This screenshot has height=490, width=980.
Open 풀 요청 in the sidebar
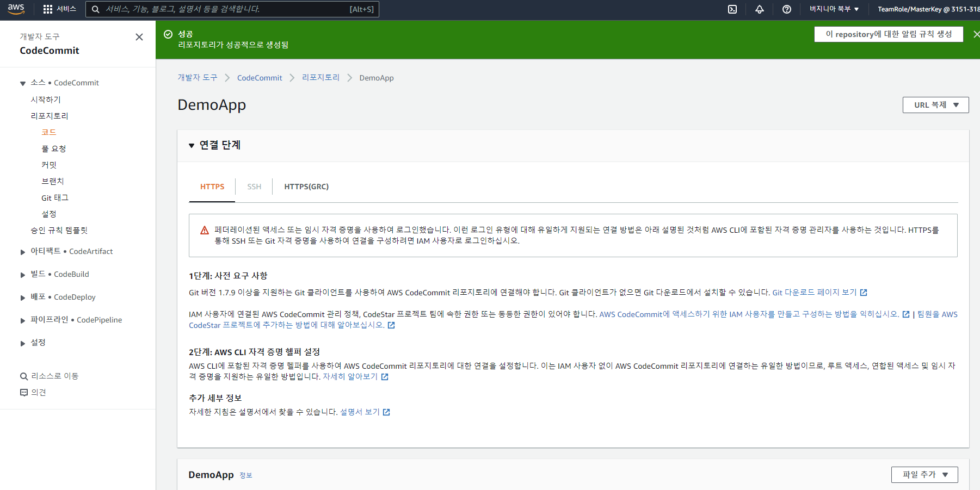click(54, 148)
